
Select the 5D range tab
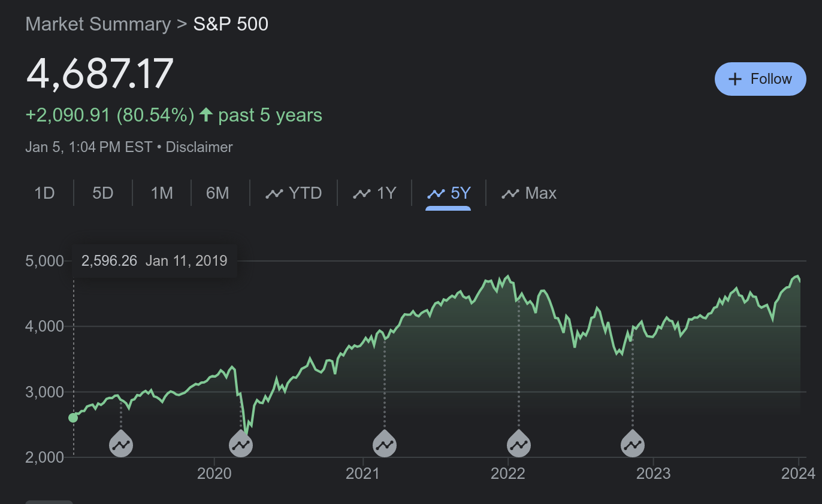(103, 193)
